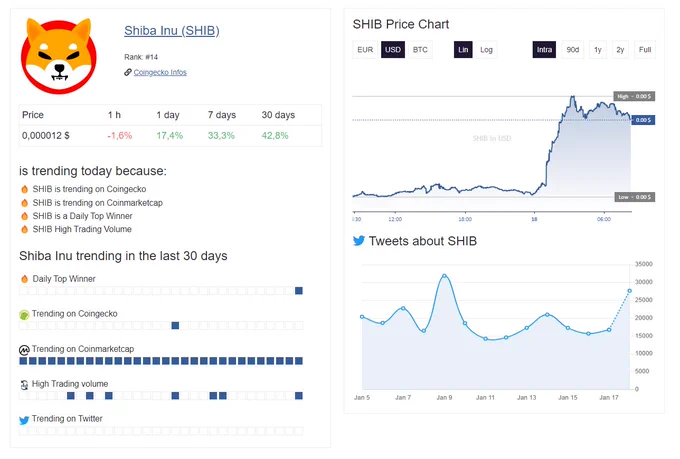Click the 1 h change value -1,6%
This screenshot has height=459, width=680.
click(x=120, y=136)
